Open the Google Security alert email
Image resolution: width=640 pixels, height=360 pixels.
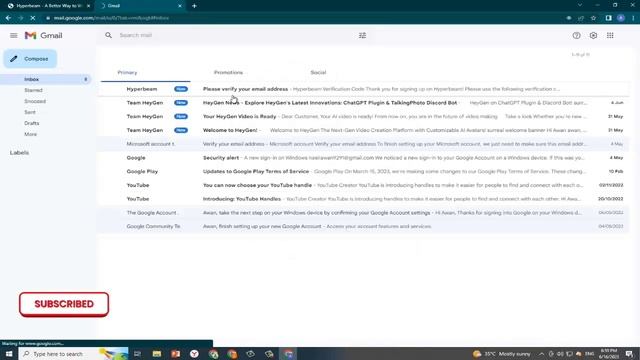(x=363, y=158)
